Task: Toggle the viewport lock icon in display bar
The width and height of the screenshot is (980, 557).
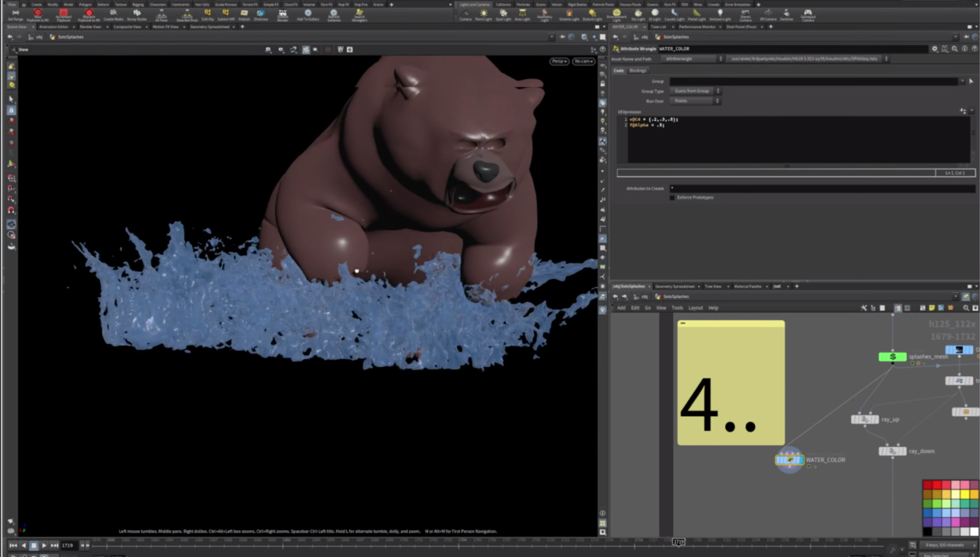Action: click(x=603, y=83)
